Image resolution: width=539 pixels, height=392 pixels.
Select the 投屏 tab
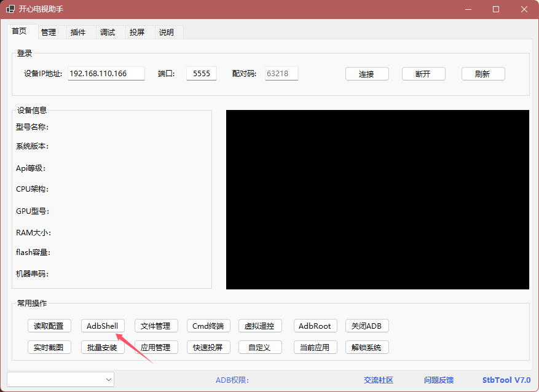[x=137, y=33]
